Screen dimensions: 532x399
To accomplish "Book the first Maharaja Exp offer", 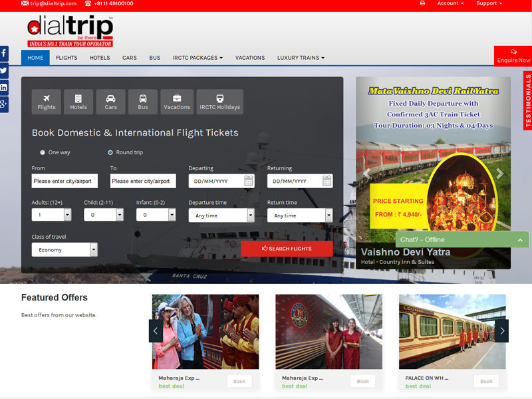I will 239,381.
